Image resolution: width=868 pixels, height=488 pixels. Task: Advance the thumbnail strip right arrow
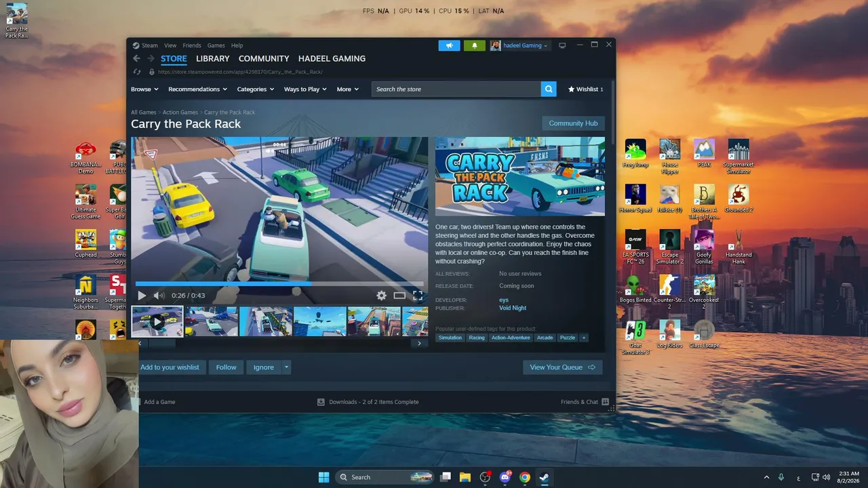419,343
